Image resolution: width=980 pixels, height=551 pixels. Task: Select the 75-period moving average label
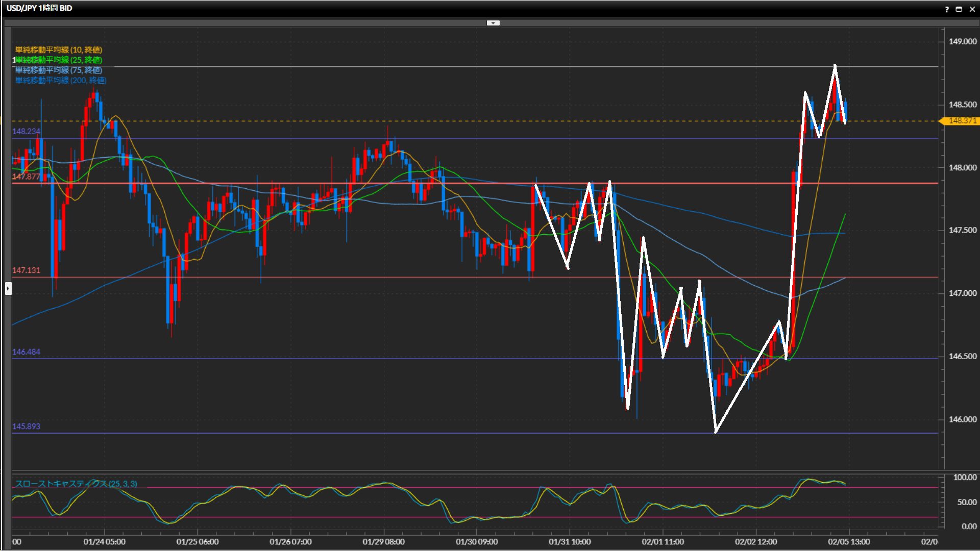pos(59,70)
